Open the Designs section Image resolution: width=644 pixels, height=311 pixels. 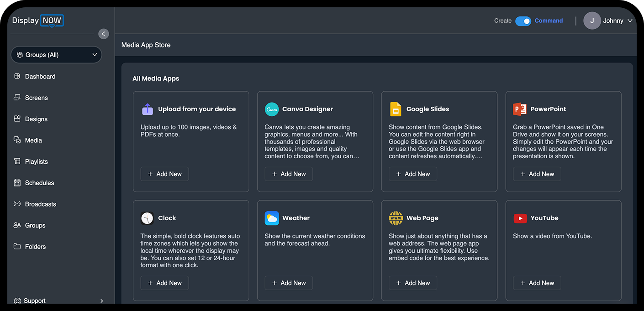[x=36, y=119]
